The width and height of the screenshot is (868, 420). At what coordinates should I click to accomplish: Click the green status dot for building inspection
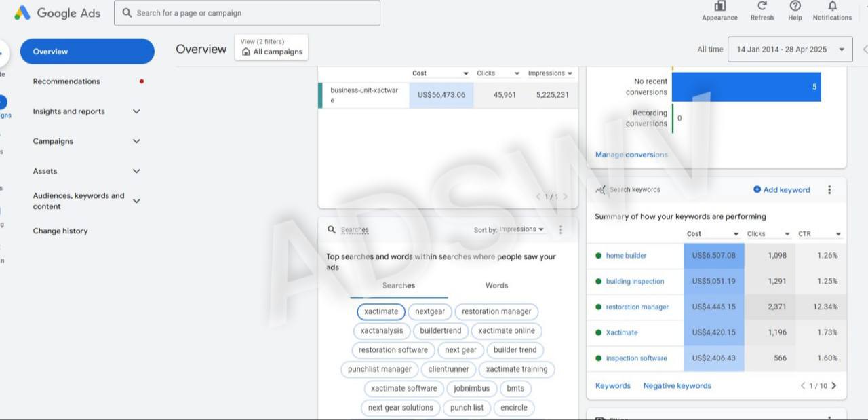598,282
